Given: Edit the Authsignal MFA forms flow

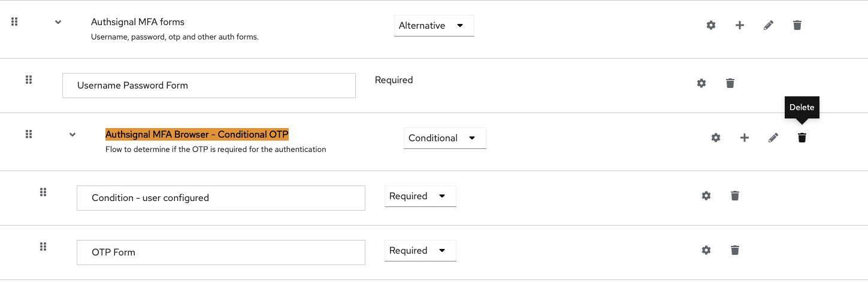Looking at the screenshot, I should (x=769, y=25).
